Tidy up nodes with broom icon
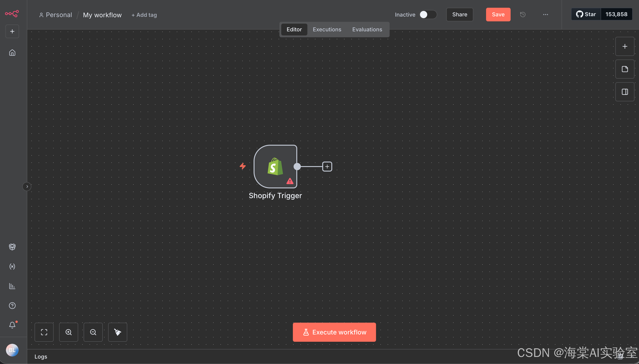The height and width of the screenshot is (364, 639). point(117,332)
